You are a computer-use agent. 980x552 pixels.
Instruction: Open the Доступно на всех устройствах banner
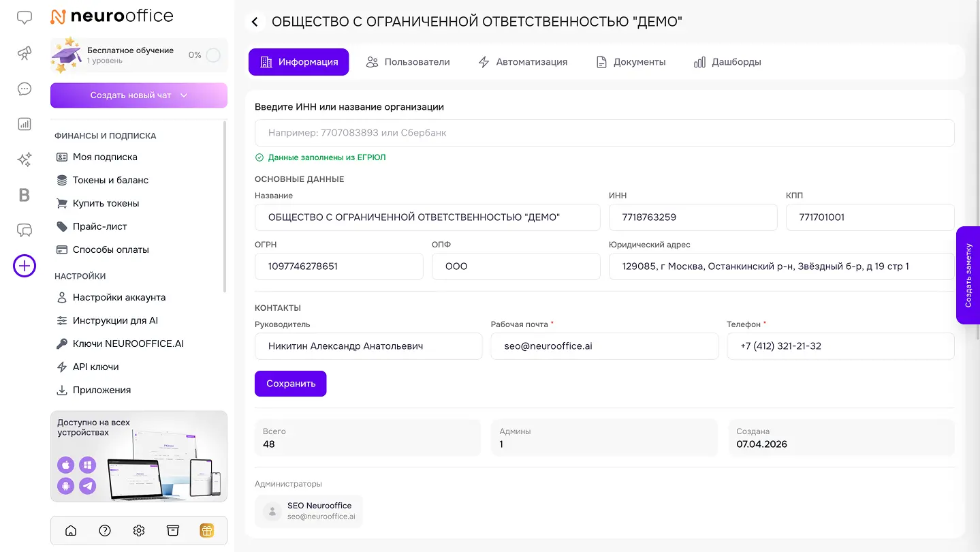coord(139,456)
